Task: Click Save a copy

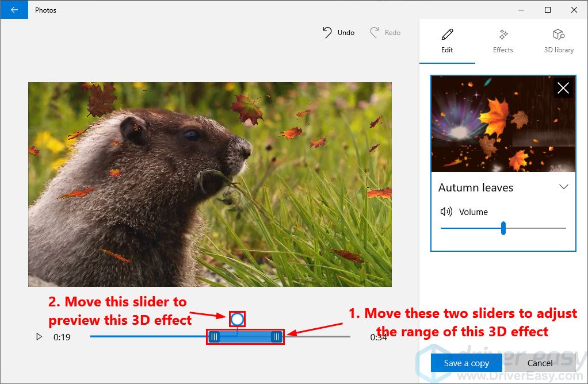Action: [466, 363]
